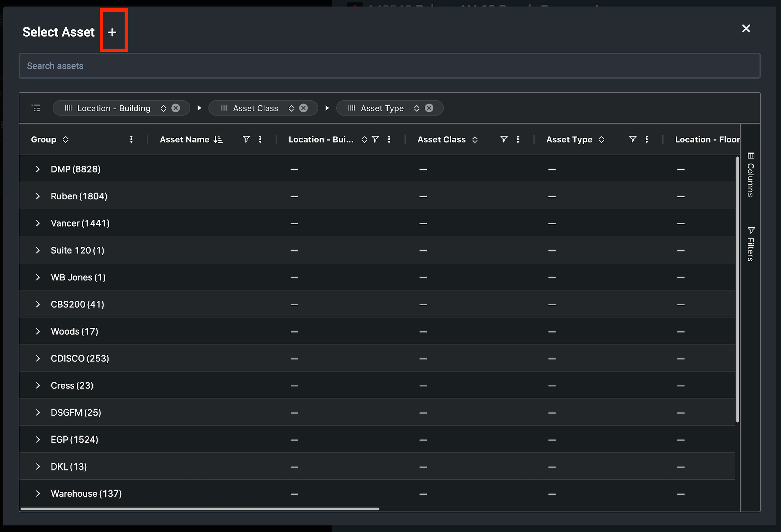Open the Columns side panel tab
Viewport: 781px width, 532px height.
tap(751, 175)
